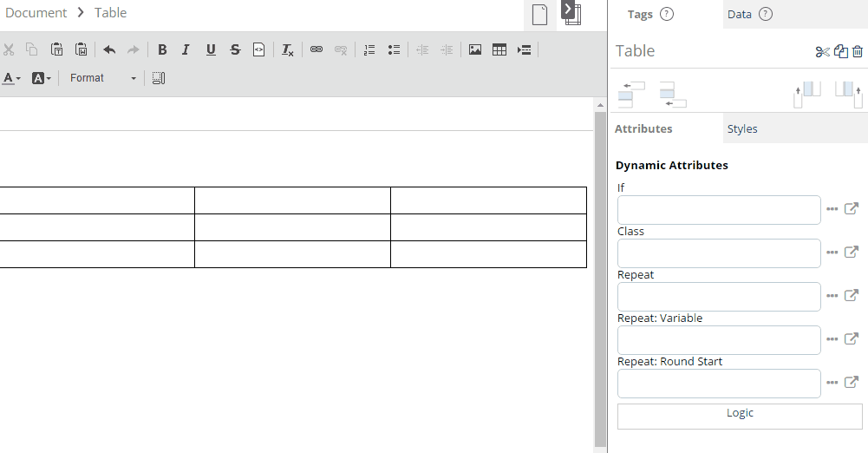Delete the Table tag with trash icon
This screenshot has width=868, height=453.
coord(858,52)
